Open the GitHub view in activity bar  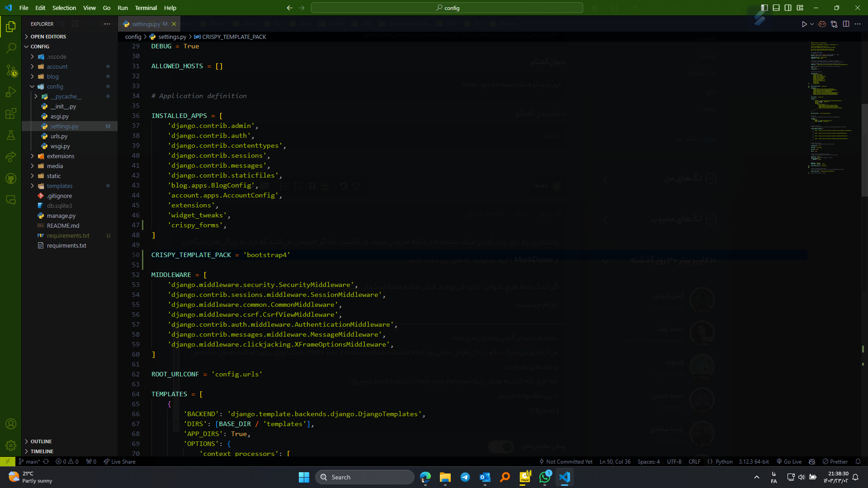click(x=11, y=178)
